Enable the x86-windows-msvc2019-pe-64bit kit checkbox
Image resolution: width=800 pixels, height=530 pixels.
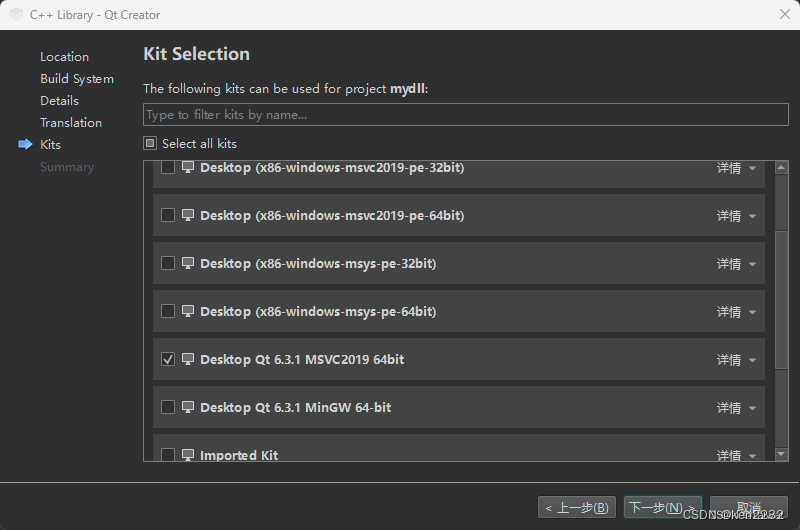pos(168,215)
